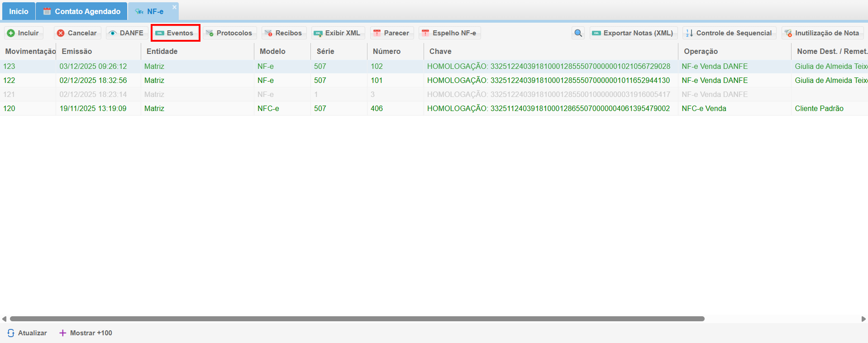
Task: Open DANFE preview eye icon
Action: point(113,33)
